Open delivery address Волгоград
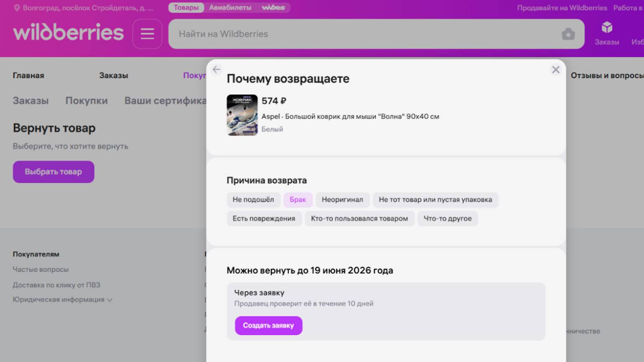Image resolution: width=644 pixels, height=362 pixels. point(88,8)
